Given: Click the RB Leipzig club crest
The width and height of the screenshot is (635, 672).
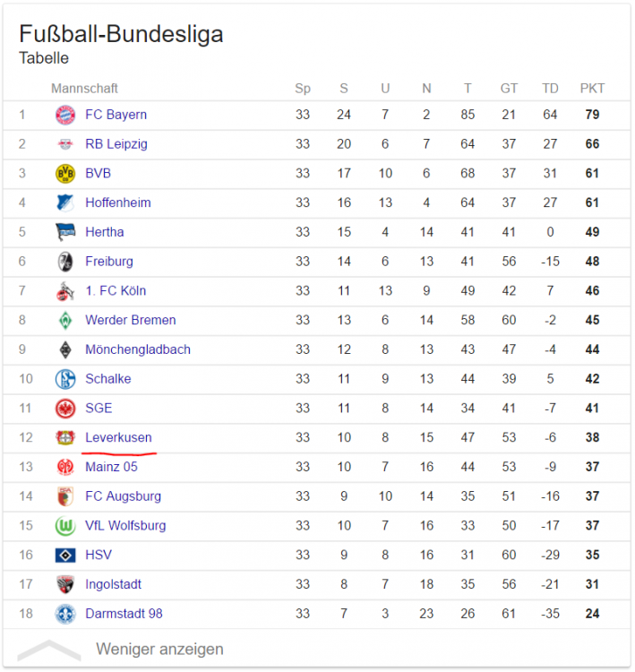Looking at the screenshot, I should (65, 144).
